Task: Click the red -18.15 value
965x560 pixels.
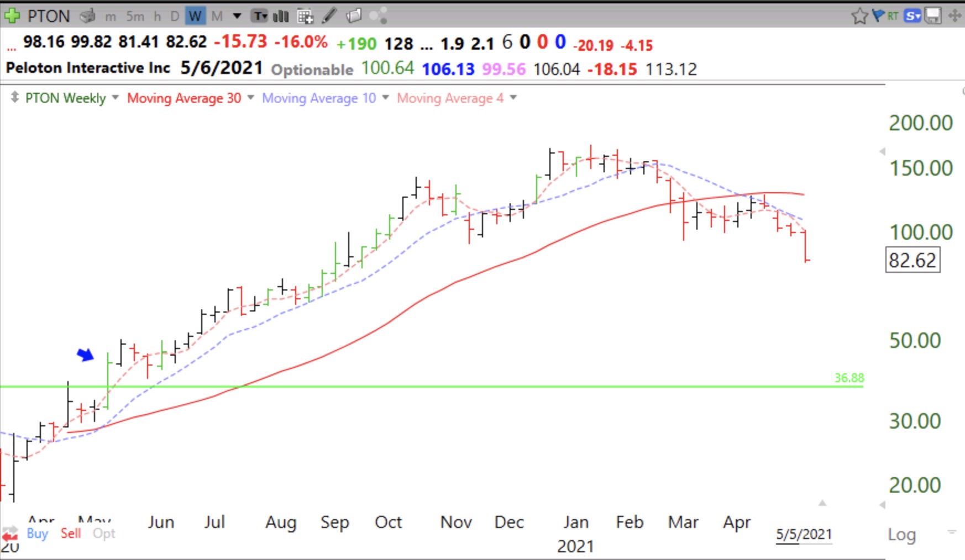Action: 612,69
